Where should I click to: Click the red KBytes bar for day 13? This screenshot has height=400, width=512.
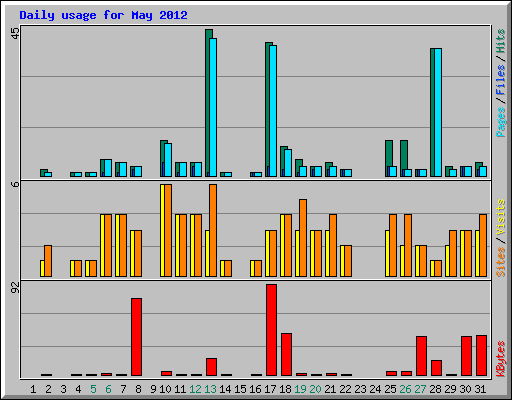[x=211, y=367]
